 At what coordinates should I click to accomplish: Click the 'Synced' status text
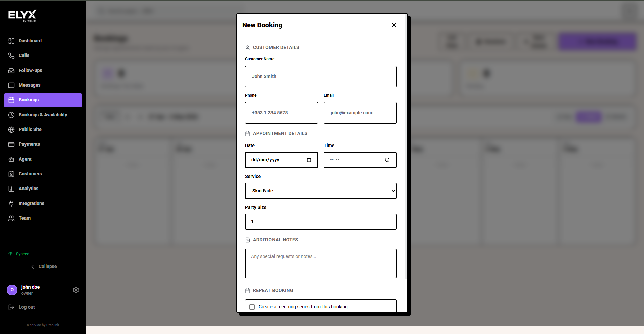click(x=23, y=254)
